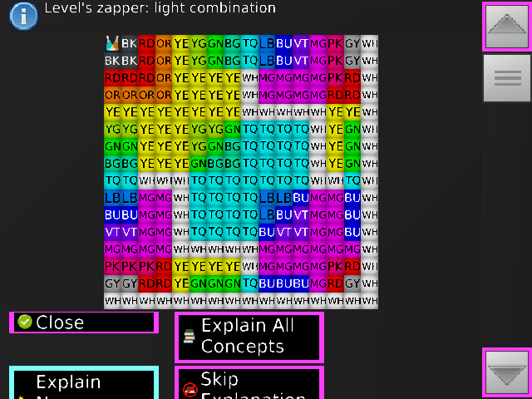Image resolution: width=532 pixels, height=399 pixels.
Task: Select the TQ turquoise column header cell
Action: coord(249,42)
